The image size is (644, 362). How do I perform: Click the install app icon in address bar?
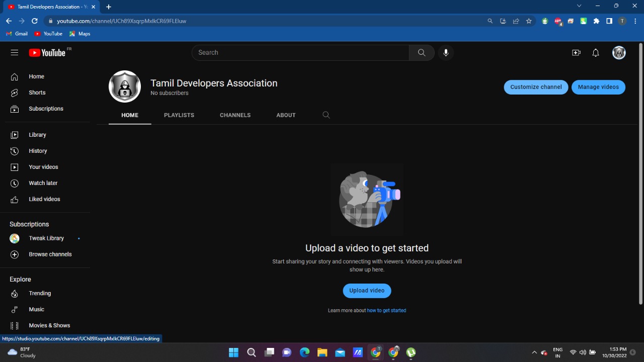pyautogui.click(x=503, y=21)
